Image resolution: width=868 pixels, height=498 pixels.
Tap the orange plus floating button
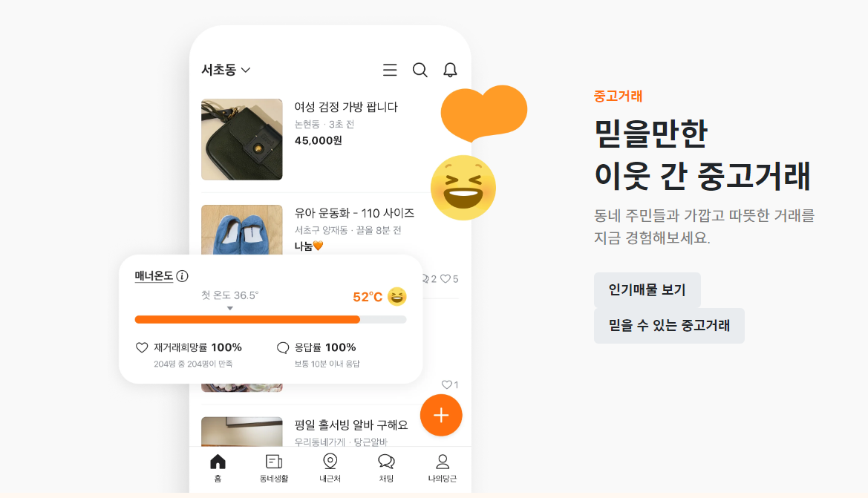(441, 415)
